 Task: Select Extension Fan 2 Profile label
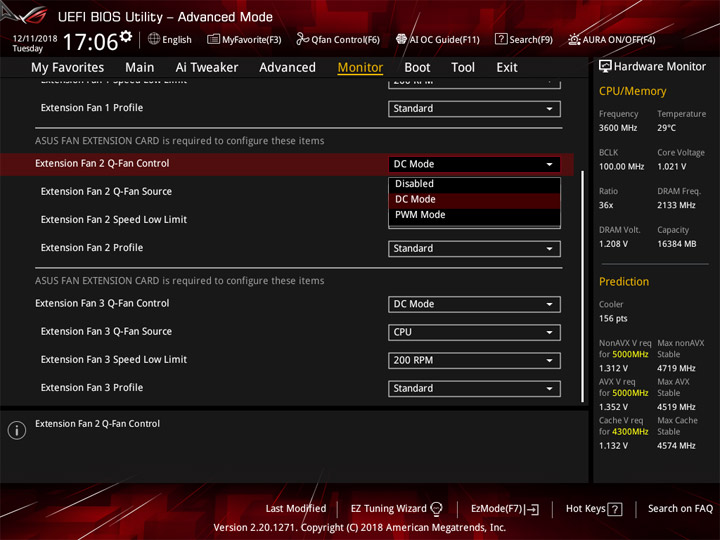coord(92,248)
